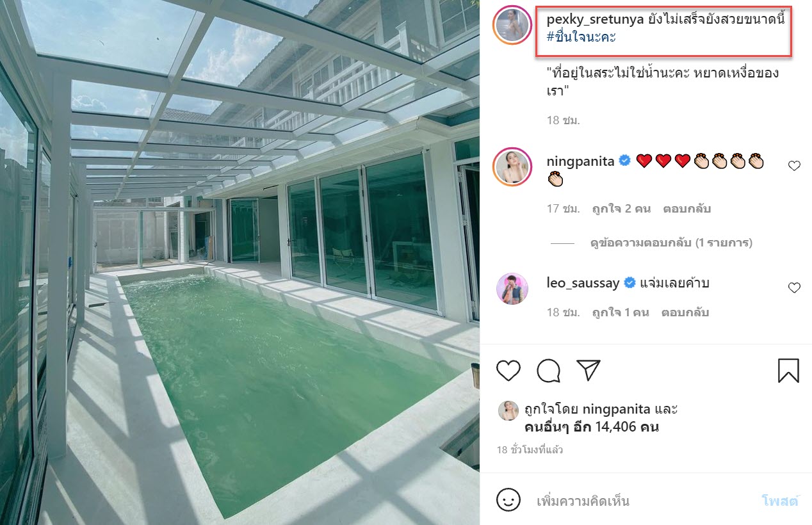Open ningpanita's profile avatar beside the comment

[512, 167]
